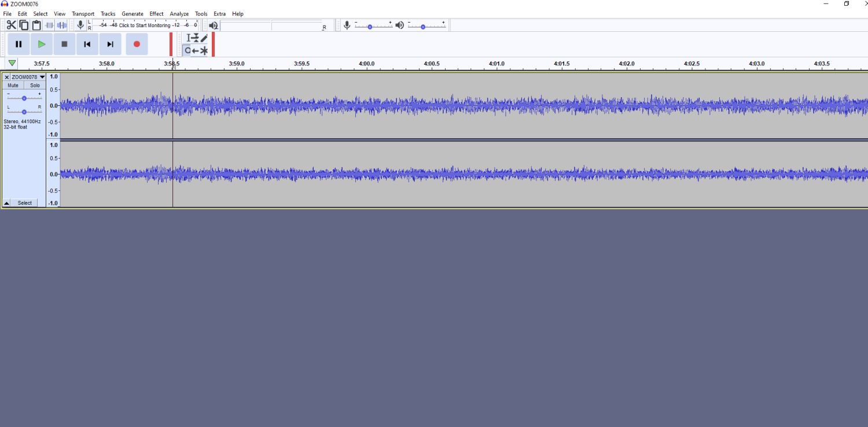This screenshot has height=427, width=868.
Task: Open the Analyze menu
Action: (179, 14)
